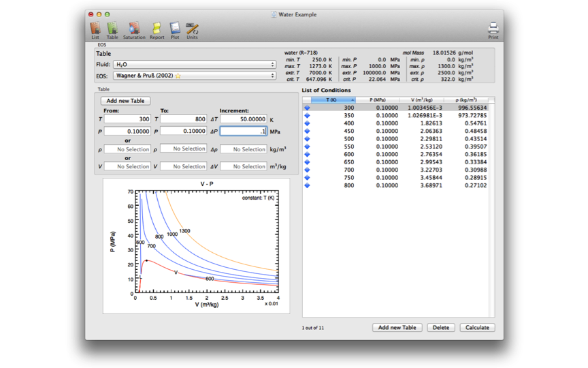The image size is (588, 368).
Task: Click the ΔP increment field
Action: tap(244, 131)
